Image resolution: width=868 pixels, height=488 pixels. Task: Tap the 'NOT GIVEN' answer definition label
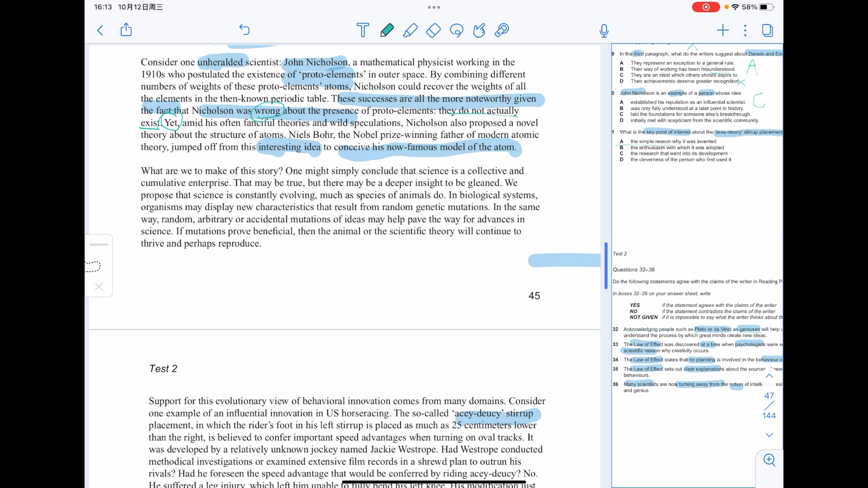coord(643,317)
